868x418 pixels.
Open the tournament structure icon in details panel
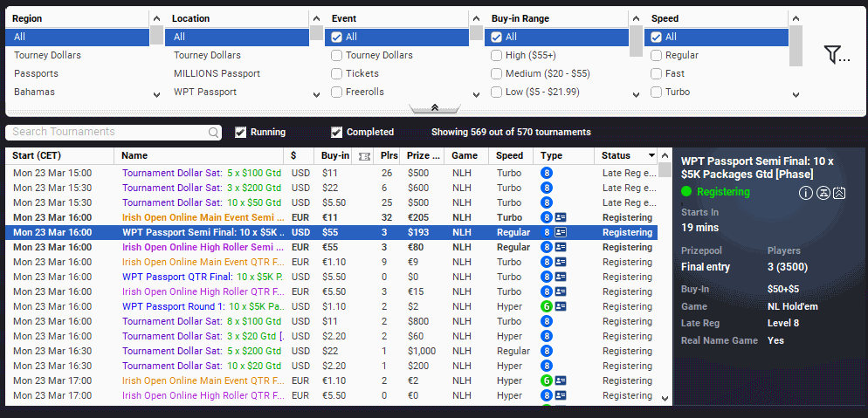pyautogui.click(x=823, y=192)
